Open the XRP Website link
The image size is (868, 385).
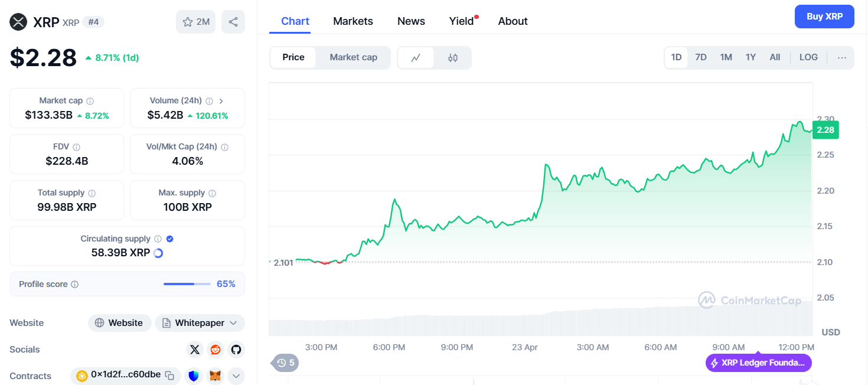(x=119, y=323)
